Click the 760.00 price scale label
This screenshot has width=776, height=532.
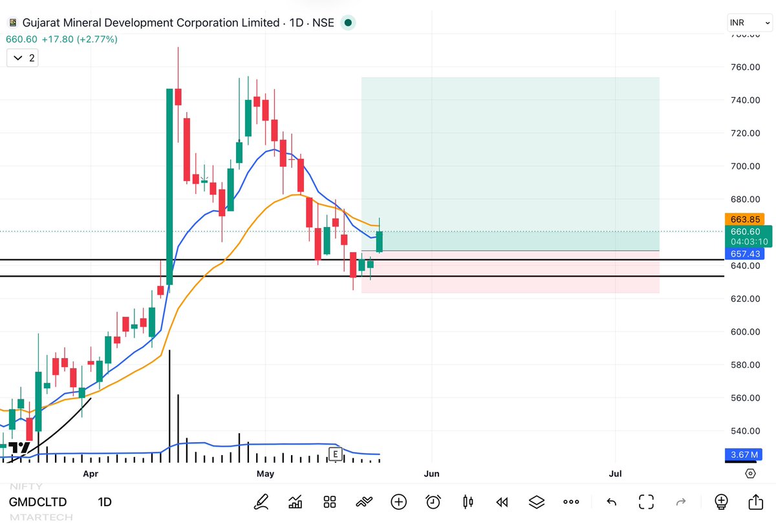pyautogui.click(x=746, y=67)
